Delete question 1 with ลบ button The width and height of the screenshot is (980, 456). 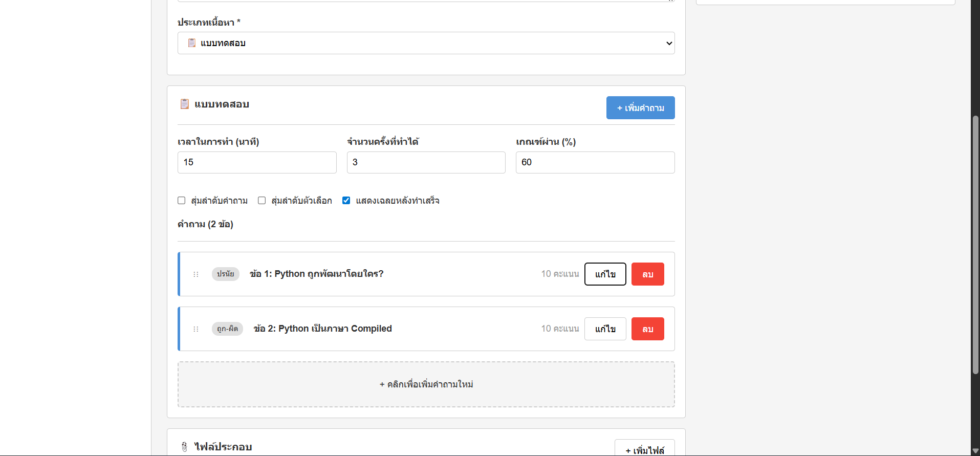[647, 274]
